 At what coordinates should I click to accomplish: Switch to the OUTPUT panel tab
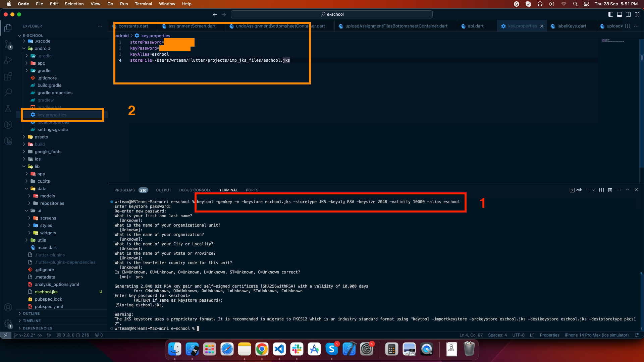[163, 190]
